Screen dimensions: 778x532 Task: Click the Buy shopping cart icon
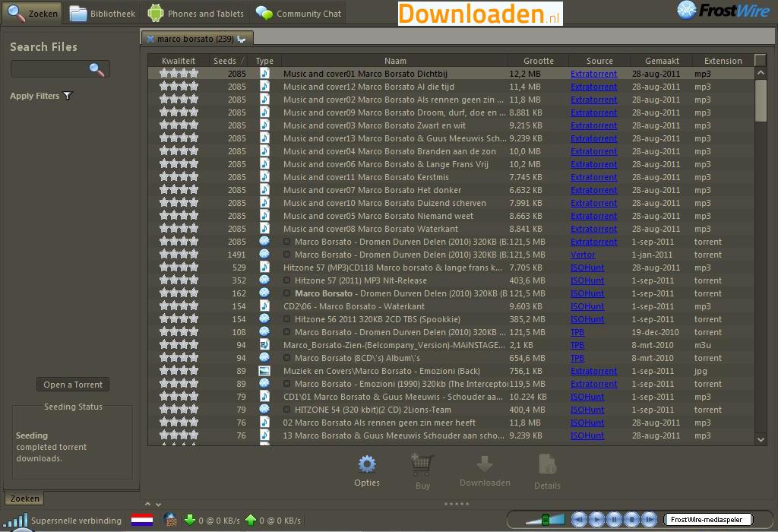422,465
